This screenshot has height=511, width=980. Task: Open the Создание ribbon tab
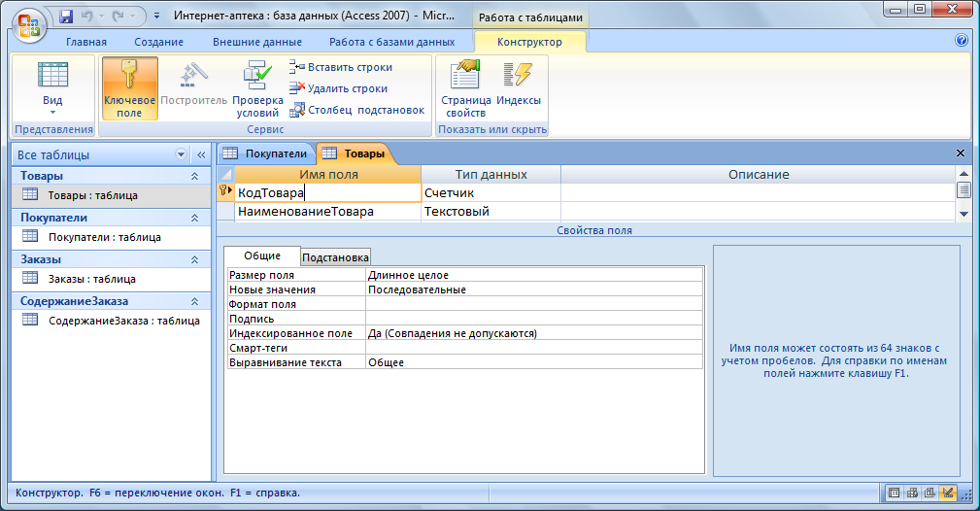(x=158, y=42)
